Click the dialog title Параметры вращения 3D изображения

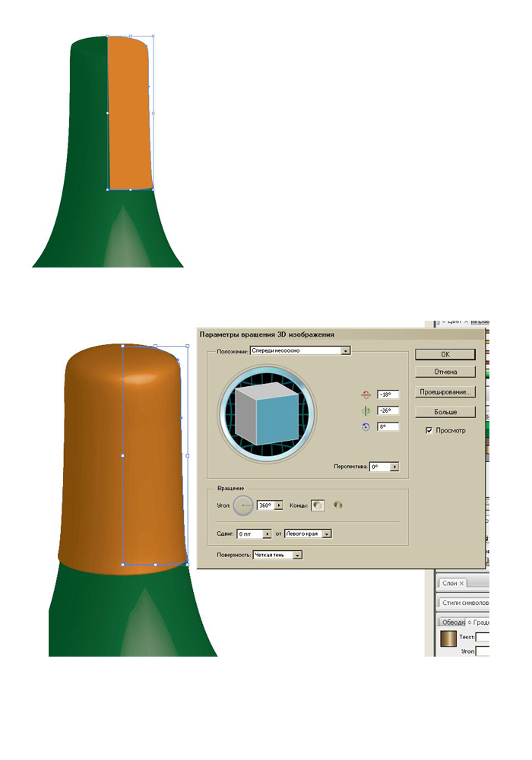(x=267, y=334)
